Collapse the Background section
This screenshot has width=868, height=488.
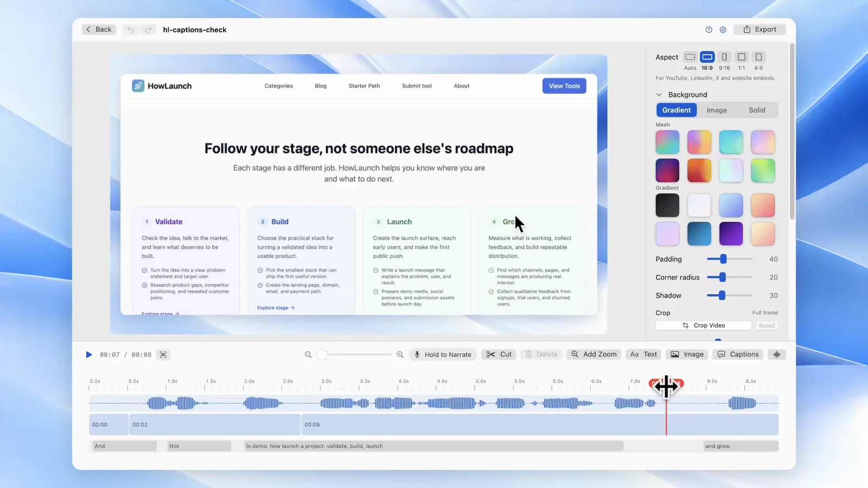point(659,95)
